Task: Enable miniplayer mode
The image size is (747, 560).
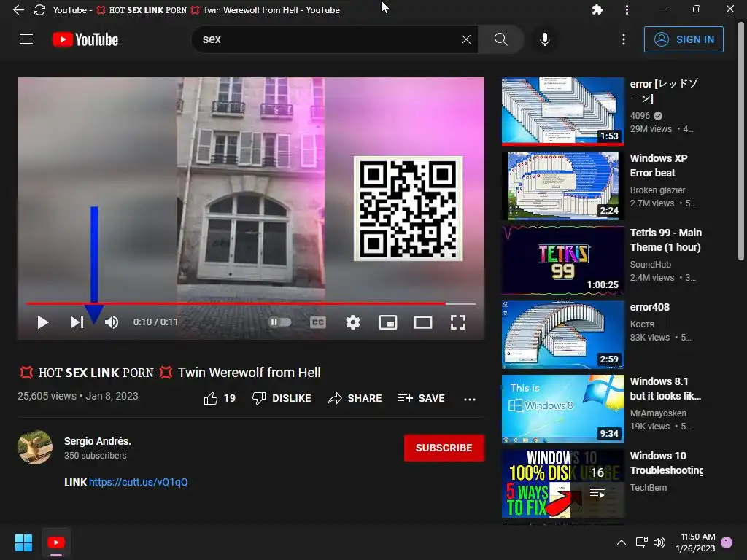Action: (x=388, y=322)
